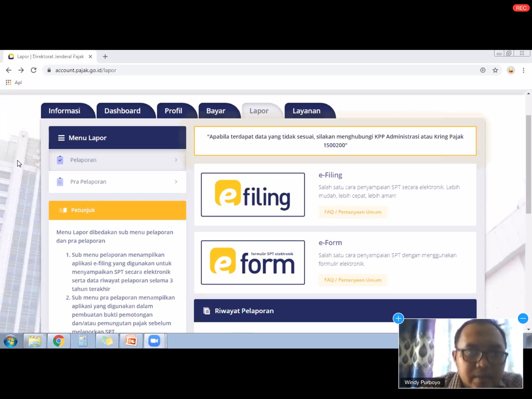This screenshot has height=399, width=532.
Task: Open e-Filing FAQ / Pertanyaan Umum link
Action: [x=352, y=212]
